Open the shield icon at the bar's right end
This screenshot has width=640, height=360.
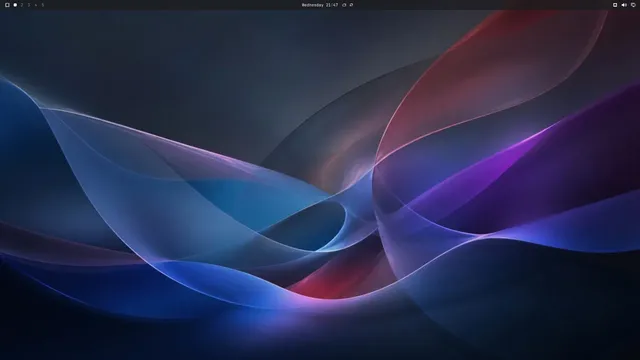(633, 5)
